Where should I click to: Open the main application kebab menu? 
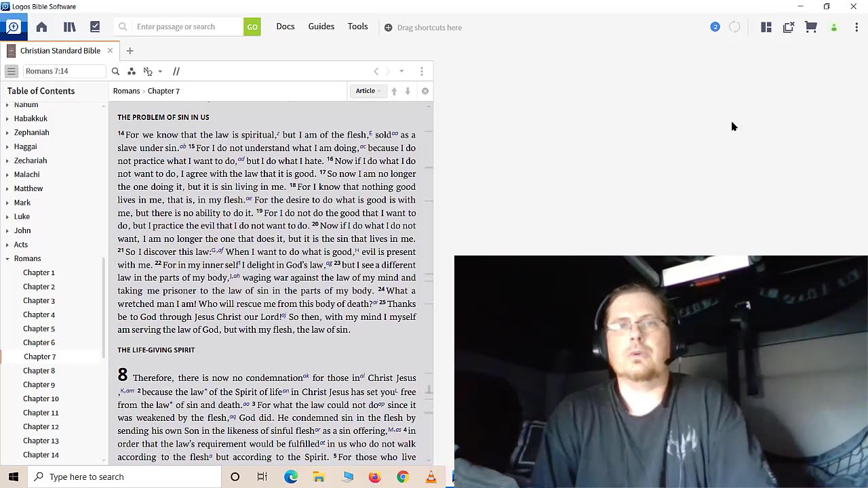pos(856,27)
